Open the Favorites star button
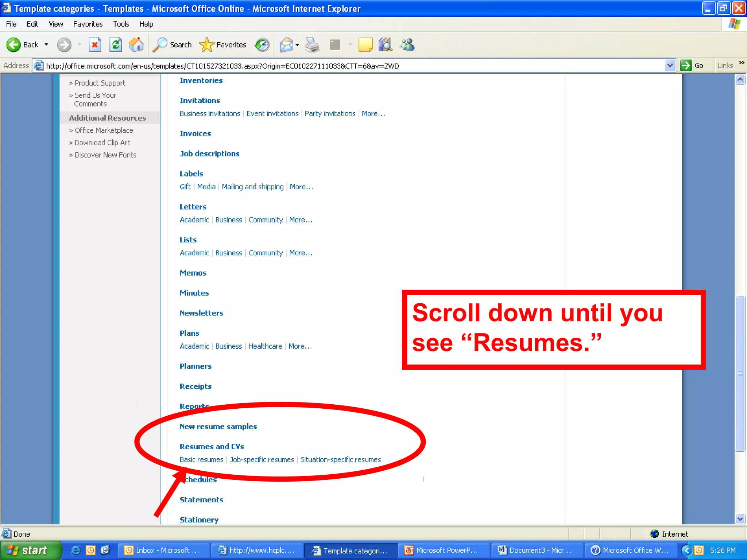 pyautogui.click(x=222, y=45)
